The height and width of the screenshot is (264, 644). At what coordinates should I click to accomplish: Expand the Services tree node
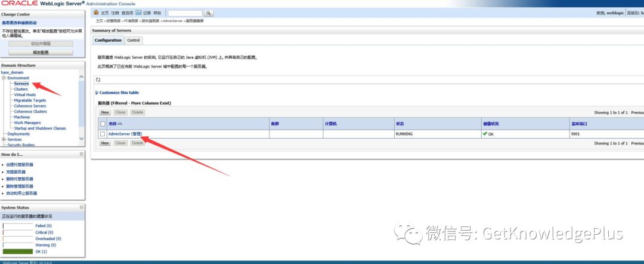tap(4, 139)
